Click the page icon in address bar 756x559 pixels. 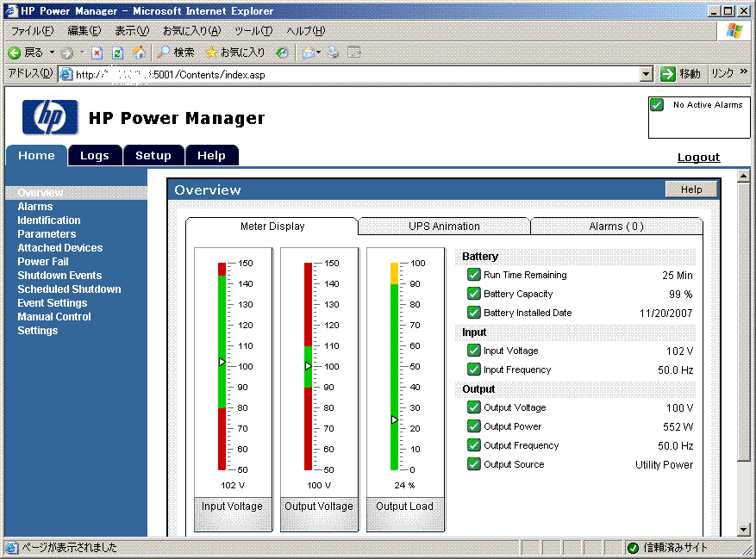pos(66,74)
